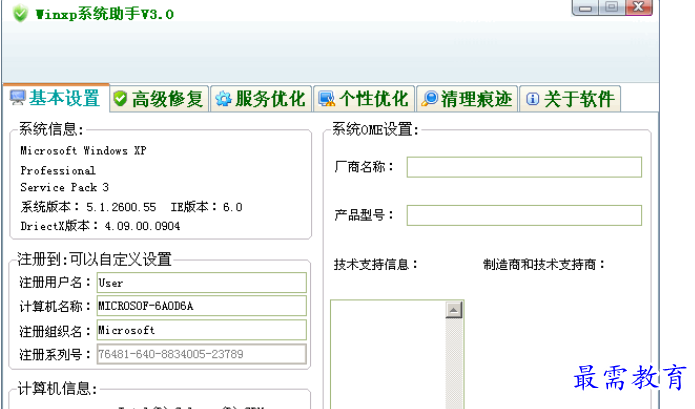Go to the 清理痕迹 tab
Screen dimensions: 695x409
click(x=467, y=98)
